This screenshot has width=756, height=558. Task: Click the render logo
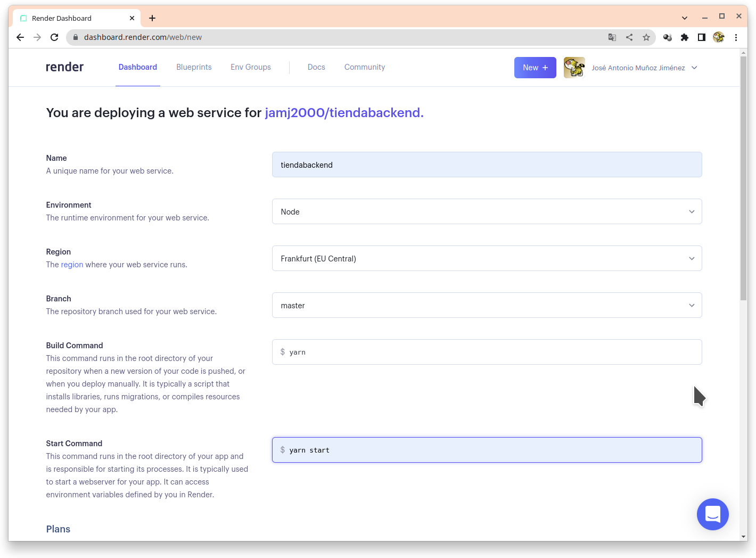coord(64,67)
